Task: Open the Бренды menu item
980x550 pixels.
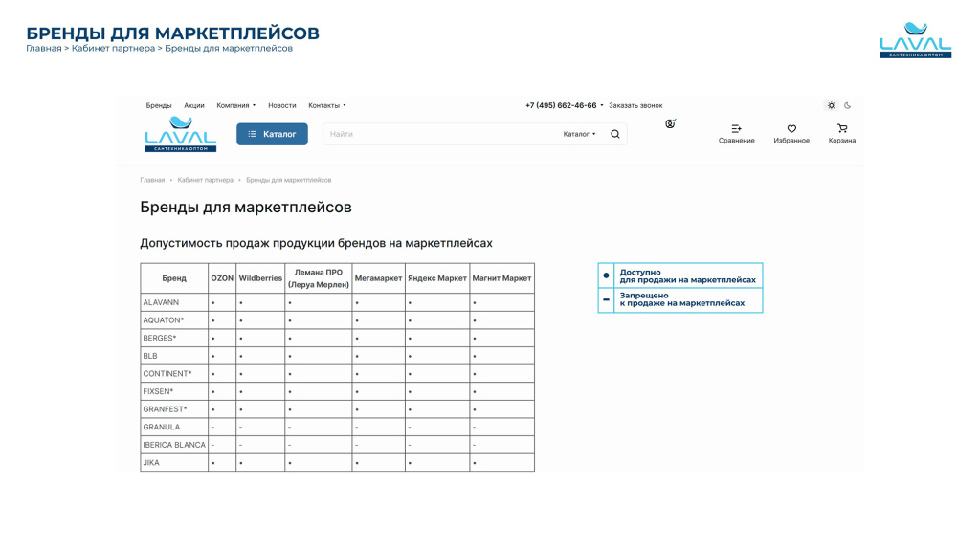Action: click(x=159, y=105)
